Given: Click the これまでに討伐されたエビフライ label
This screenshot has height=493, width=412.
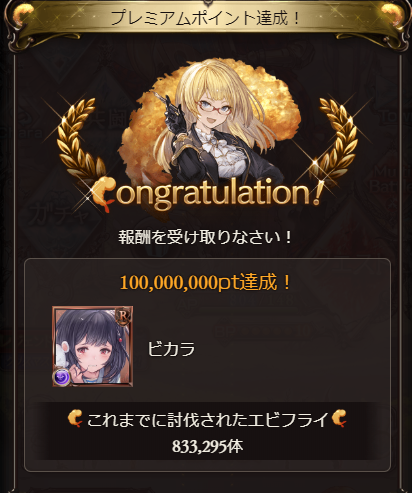Looking at the screenshot, I should click(207, 420).
